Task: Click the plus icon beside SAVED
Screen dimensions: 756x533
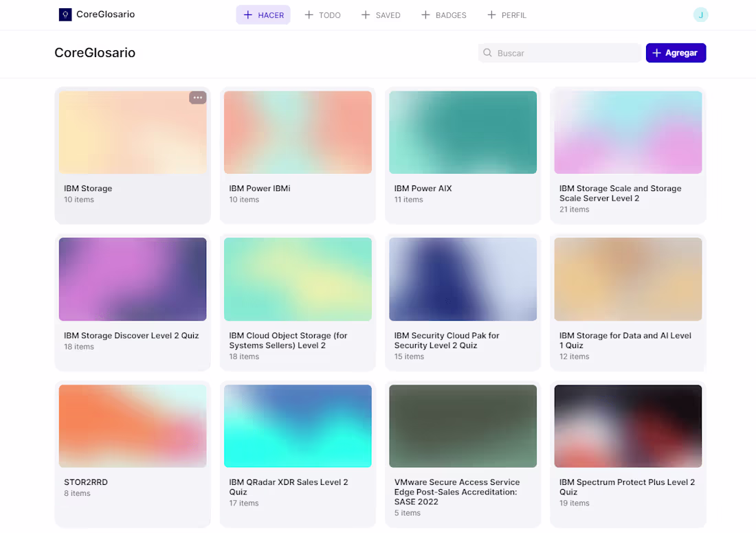Action: [366, 15]
